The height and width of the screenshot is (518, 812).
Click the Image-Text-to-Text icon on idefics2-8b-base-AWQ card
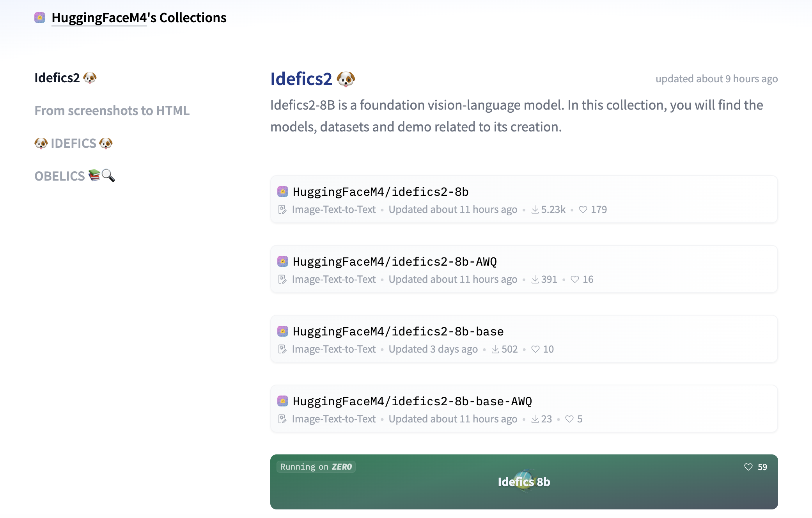(282, 419)
